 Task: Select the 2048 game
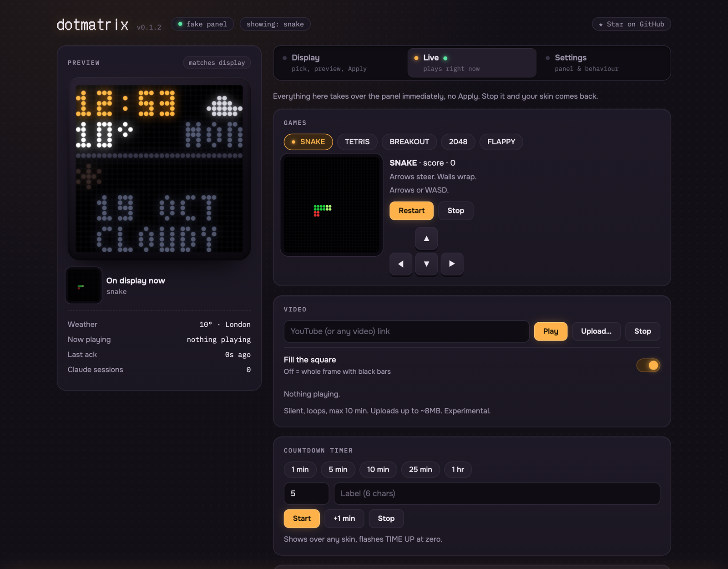458,142
